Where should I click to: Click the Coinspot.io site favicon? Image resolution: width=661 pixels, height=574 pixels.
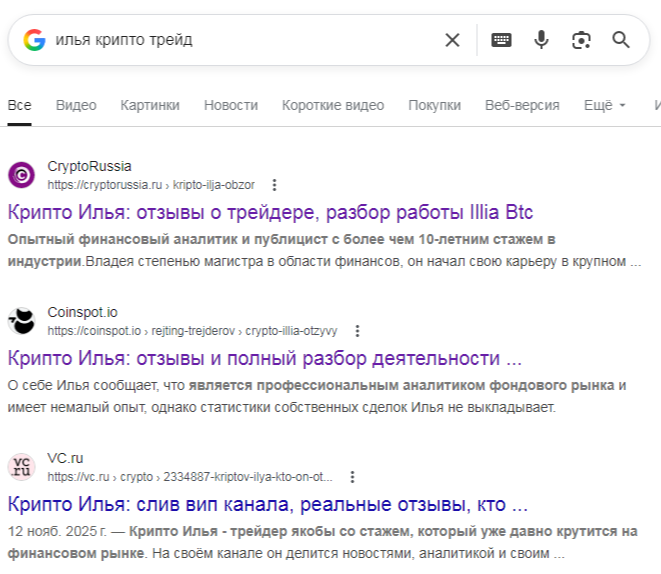(22, 321)
